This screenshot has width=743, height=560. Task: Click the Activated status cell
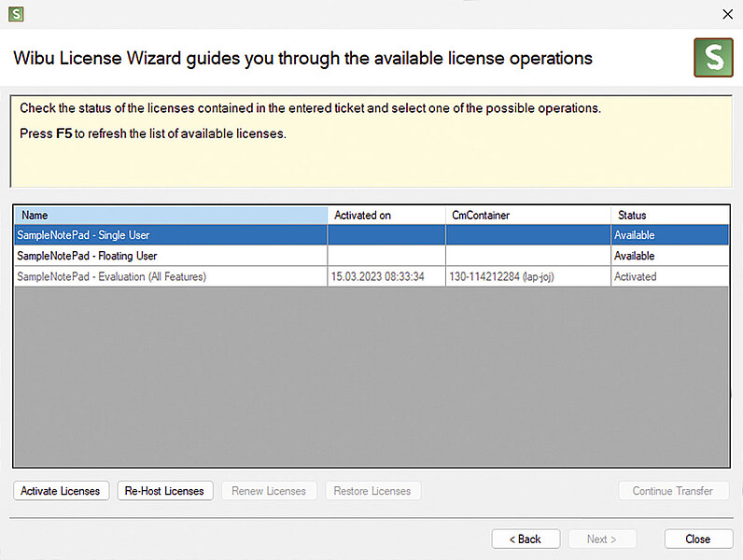click(x=669, y=276)
